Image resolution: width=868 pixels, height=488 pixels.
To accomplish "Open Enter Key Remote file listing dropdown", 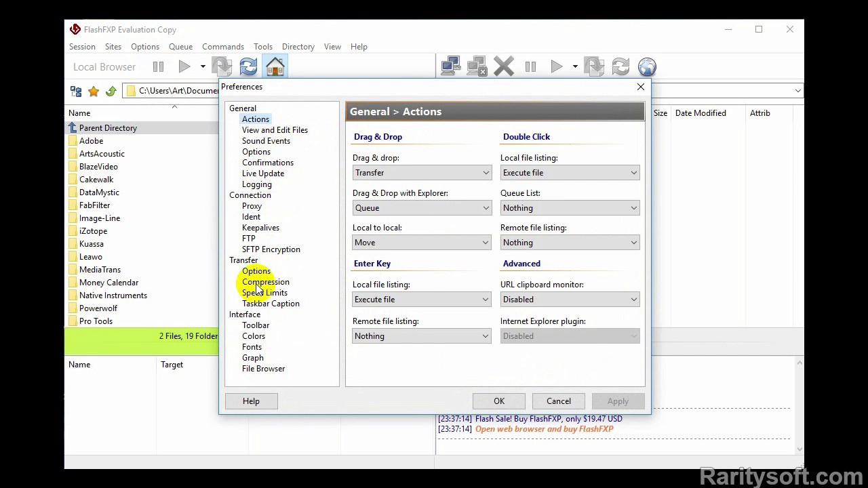I will coord(422,336).
